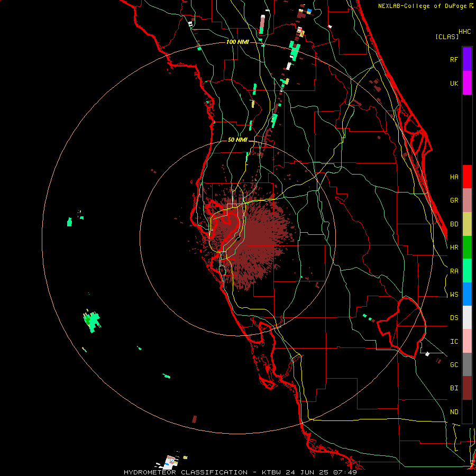Click the WS blue legend swatch
Viewport: 476px width, 476px height.
pyautogui.click(x=467, y=294)
